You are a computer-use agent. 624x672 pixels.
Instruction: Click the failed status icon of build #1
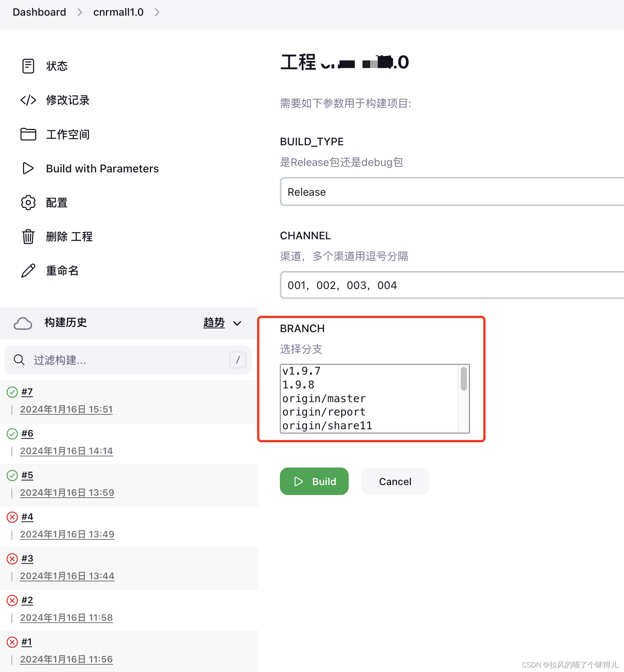tap(12, 642)
